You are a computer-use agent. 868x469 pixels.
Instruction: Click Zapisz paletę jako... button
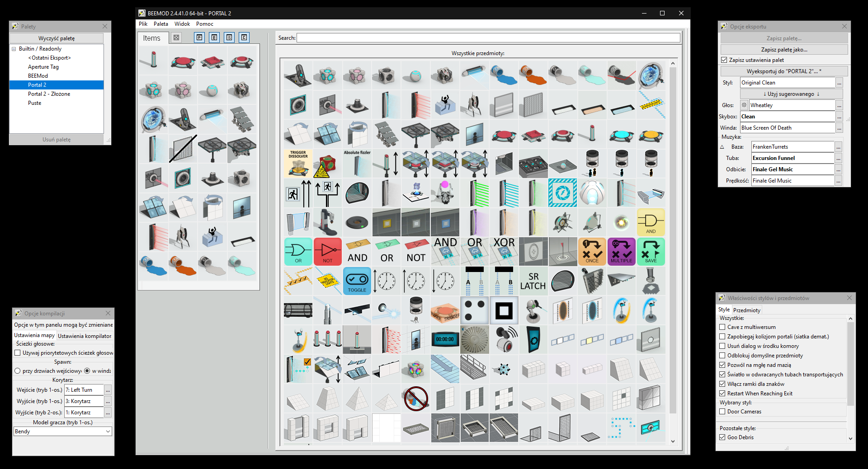[x=784, y=50]
